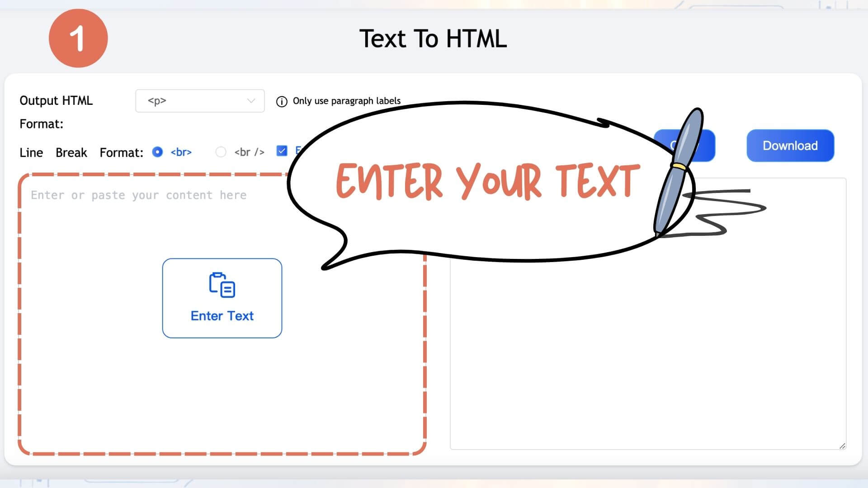The width and height of the screenshot is (868, 488).
Task: Click the Text To HTML title menu area
Action: tap(434, 38)
